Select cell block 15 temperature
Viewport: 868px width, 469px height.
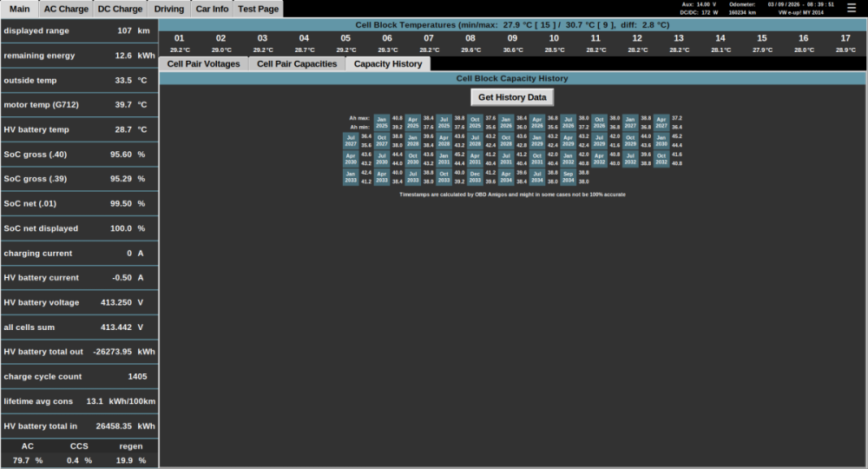(x=762, y=43)
